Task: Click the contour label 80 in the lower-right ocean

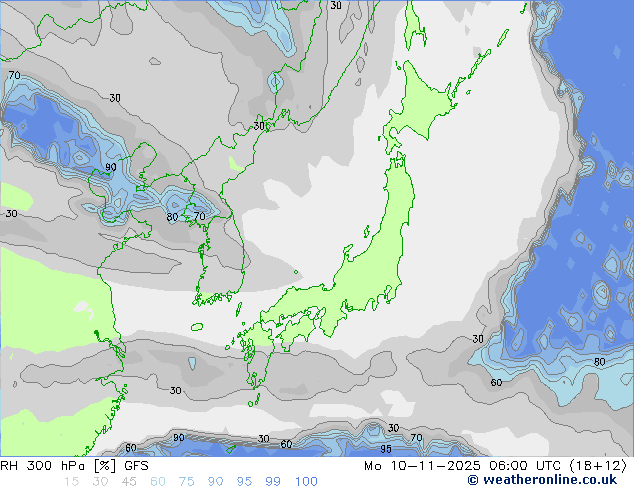Action: click(x=600, y=362)
